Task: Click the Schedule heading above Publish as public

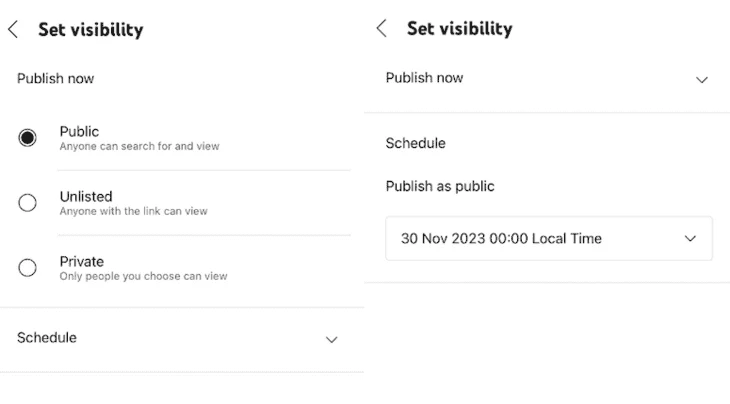Action: coord(415,143)
